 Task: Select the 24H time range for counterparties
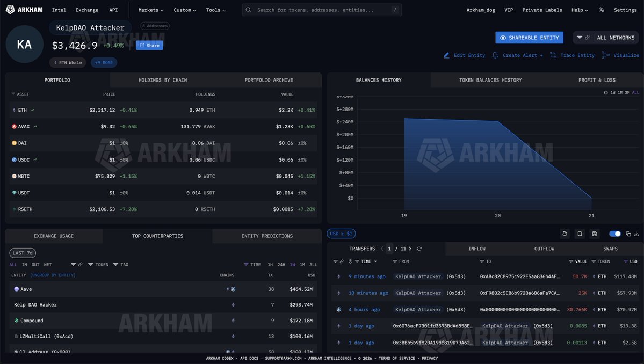[281, 265]
